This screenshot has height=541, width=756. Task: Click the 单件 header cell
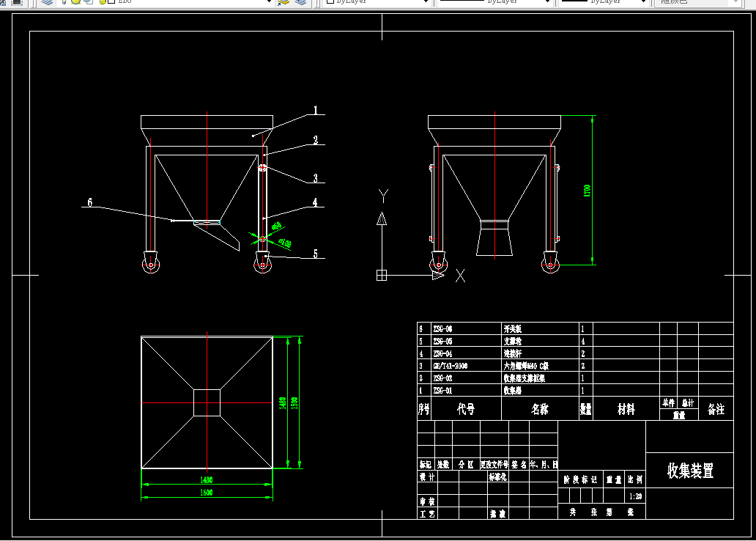(x=668, y=402)
